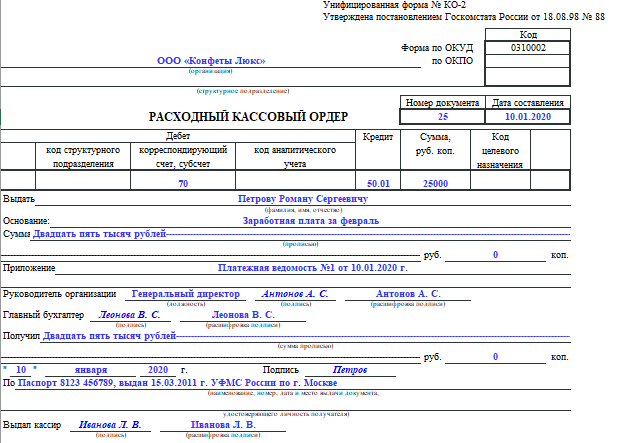
Task: Select the Форма по ОКУД label
Action: click(437, 48)
